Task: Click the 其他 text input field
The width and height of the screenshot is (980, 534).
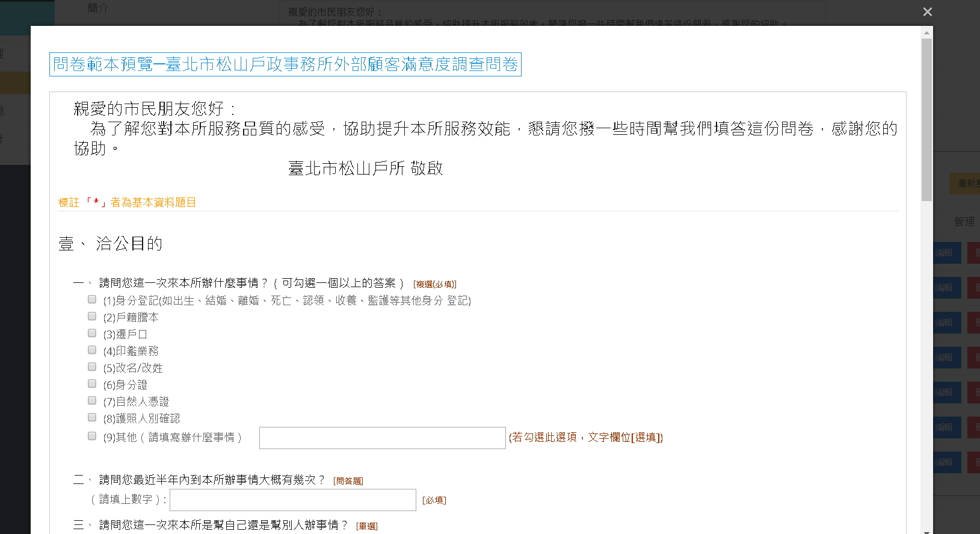Action: point(382,438)
